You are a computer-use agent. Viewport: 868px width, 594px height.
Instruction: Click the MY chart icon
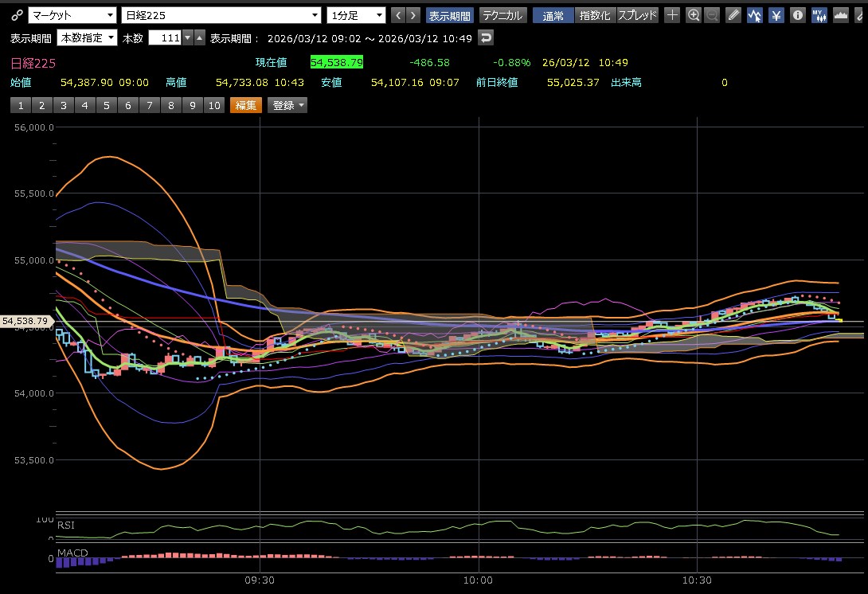tap(819, 15)
